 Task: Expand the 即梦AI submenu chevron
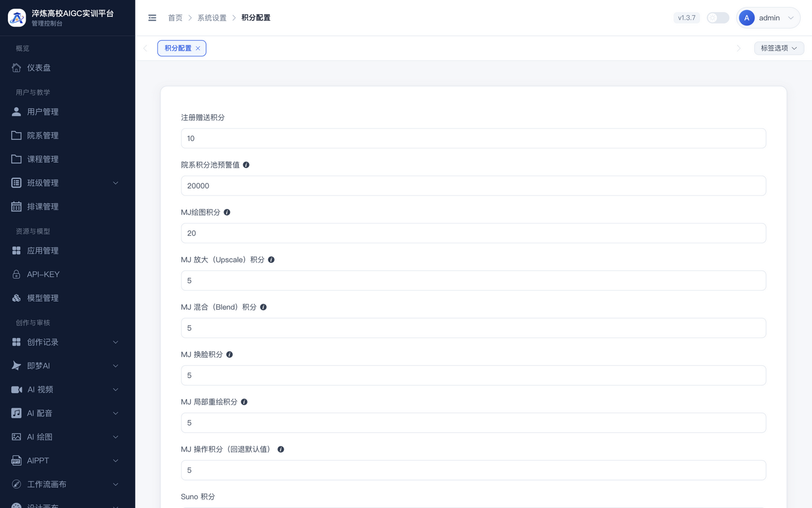tap(116, 366)
